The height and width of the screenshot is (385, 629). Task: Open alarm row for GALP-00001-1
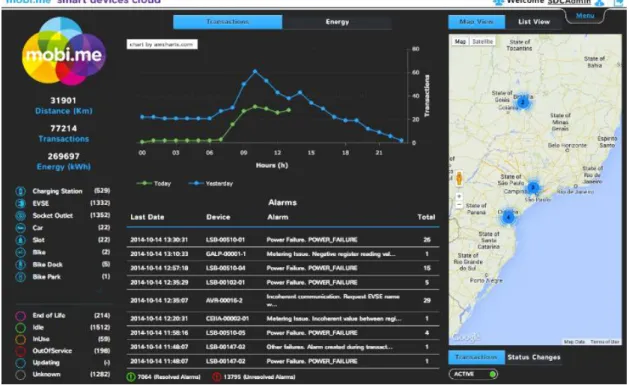tap(283, 254)
